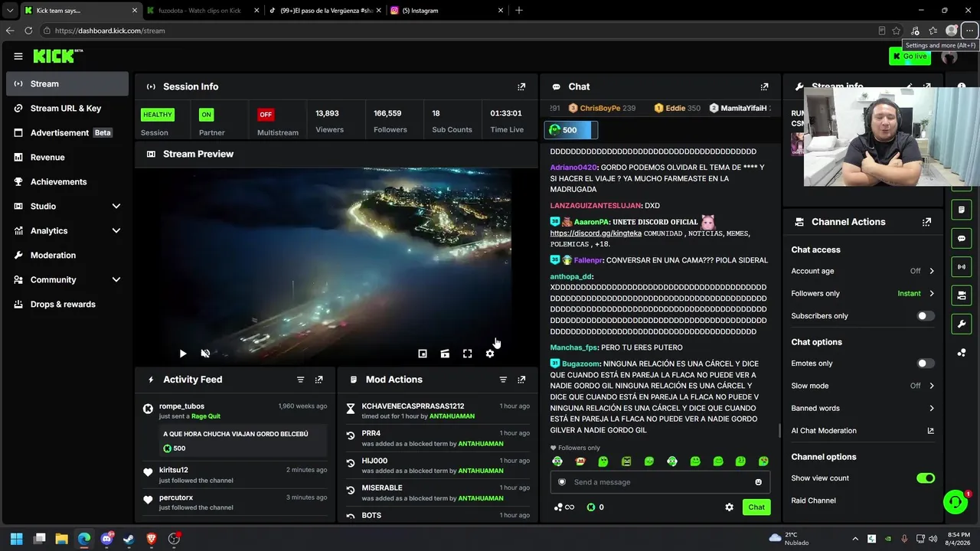
Task: Click Raid Channel option
Action: pyautogui.click(x=814, y=500)
